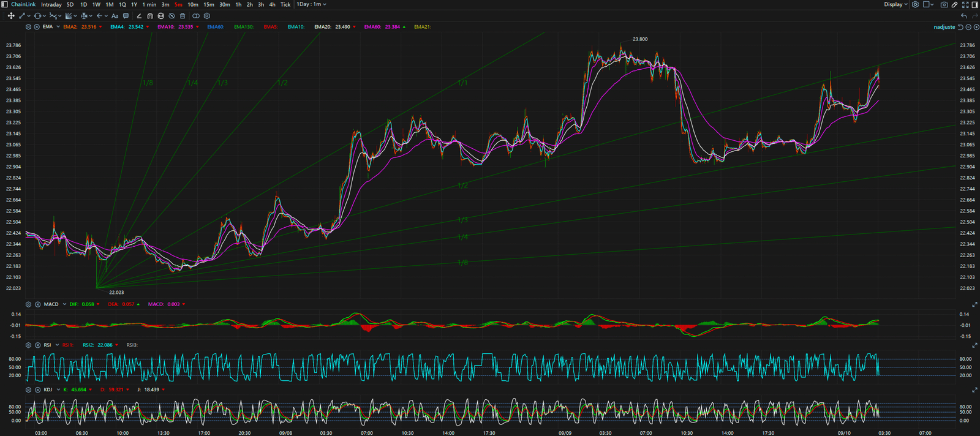The image size is (980, 436).
Task: Remove the EMA indicator
Action: pyautogui.click(x=37, y=27)
